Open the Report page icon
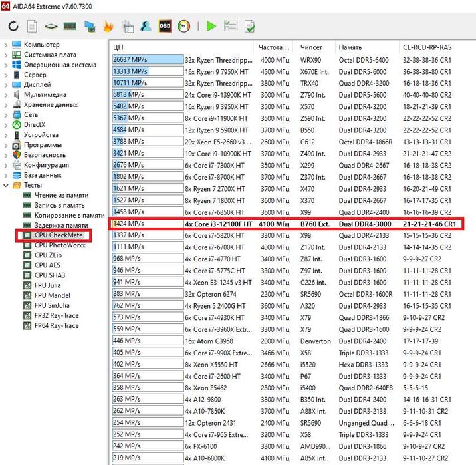 coord(32,26)
